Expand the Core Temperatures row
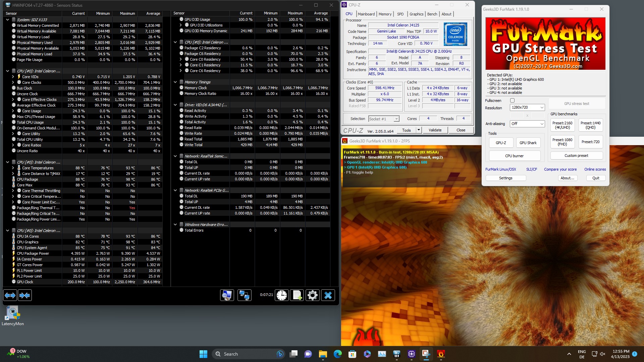644x362 pixels. point(13,168)
